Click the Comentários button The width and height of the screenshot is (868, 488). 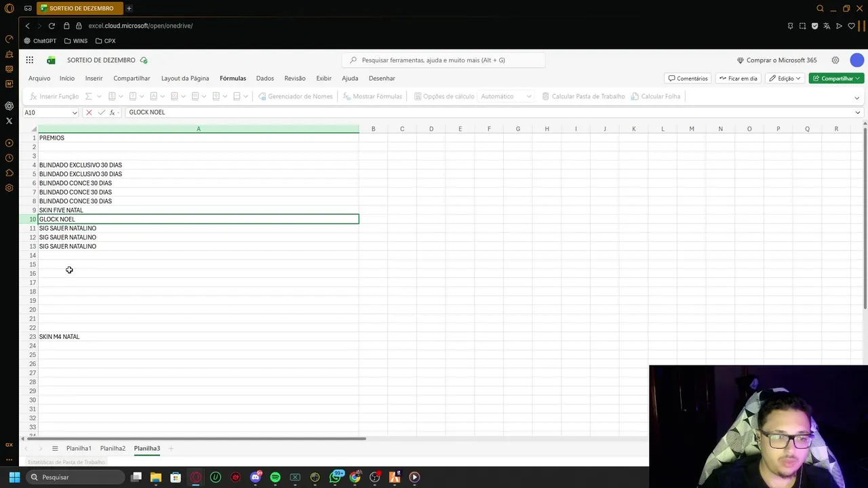(x=688, y=79)
